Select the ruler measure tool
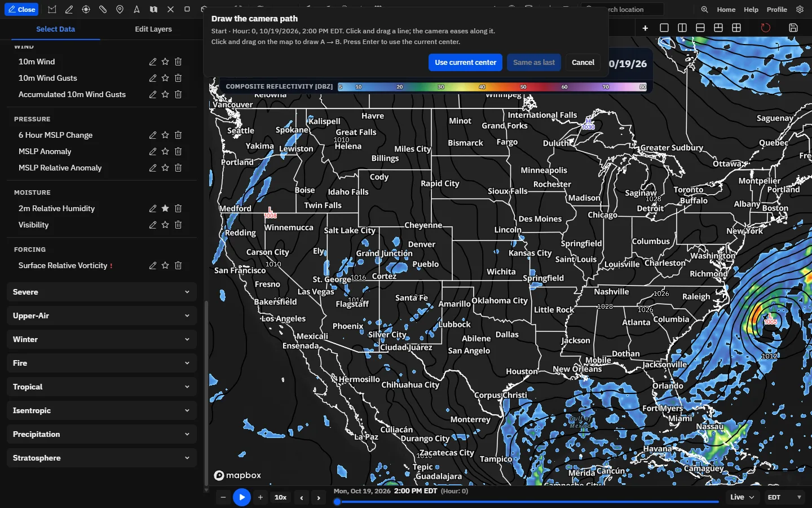Viewport: 812px width, 508px height. point(103,10)
